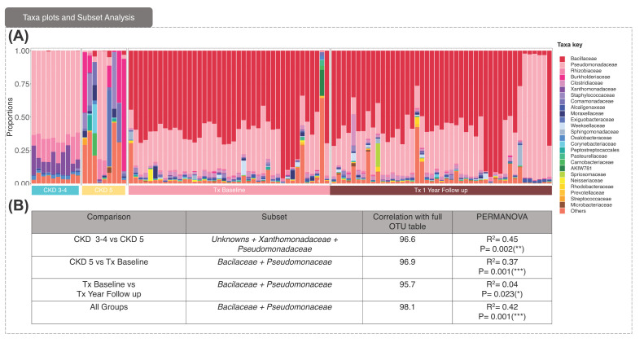Click the Unknowns + Xanthomonadaceae + Pseudomonadaceae cell

[274, 244]
